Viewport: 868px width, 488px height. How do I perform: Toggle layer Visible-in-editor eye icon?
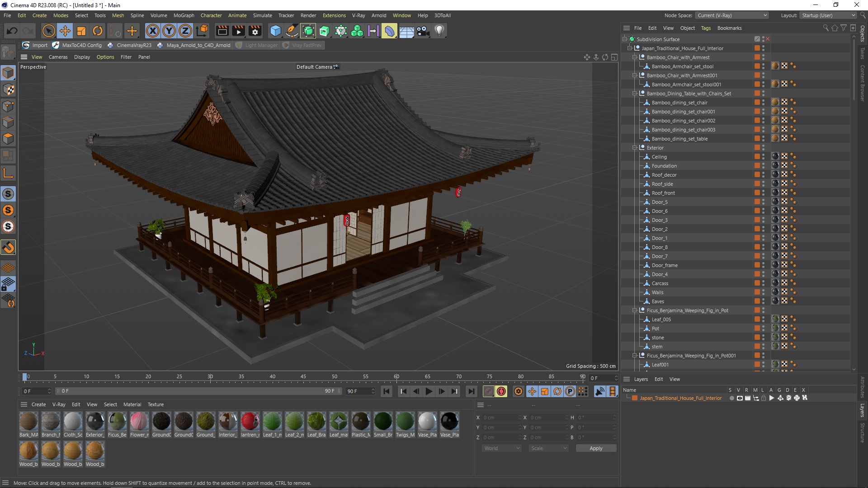pos(740,398)
